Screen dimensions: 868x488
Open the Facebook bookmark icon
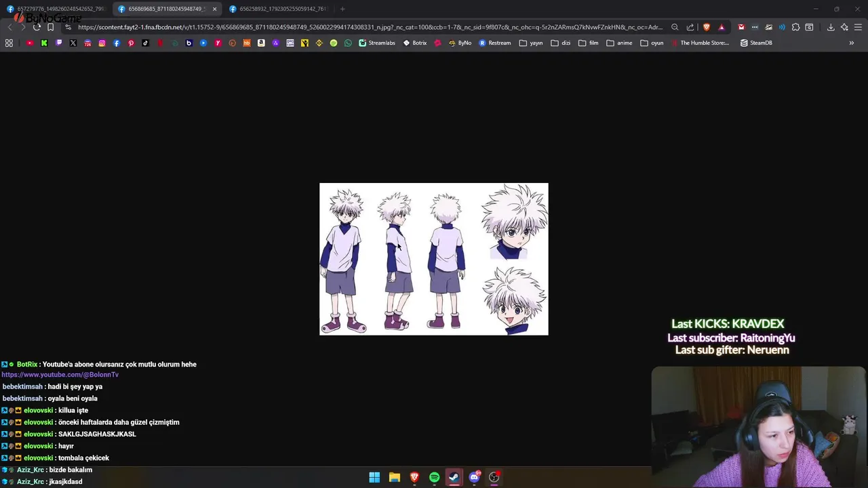117,43
